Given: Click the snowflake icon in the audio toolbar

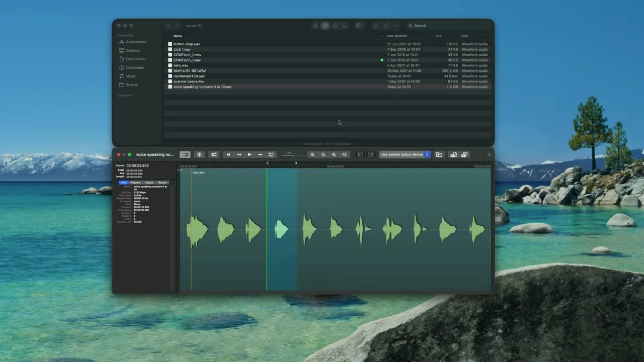Looking at the screenshot, I should (x=199, y=154).
